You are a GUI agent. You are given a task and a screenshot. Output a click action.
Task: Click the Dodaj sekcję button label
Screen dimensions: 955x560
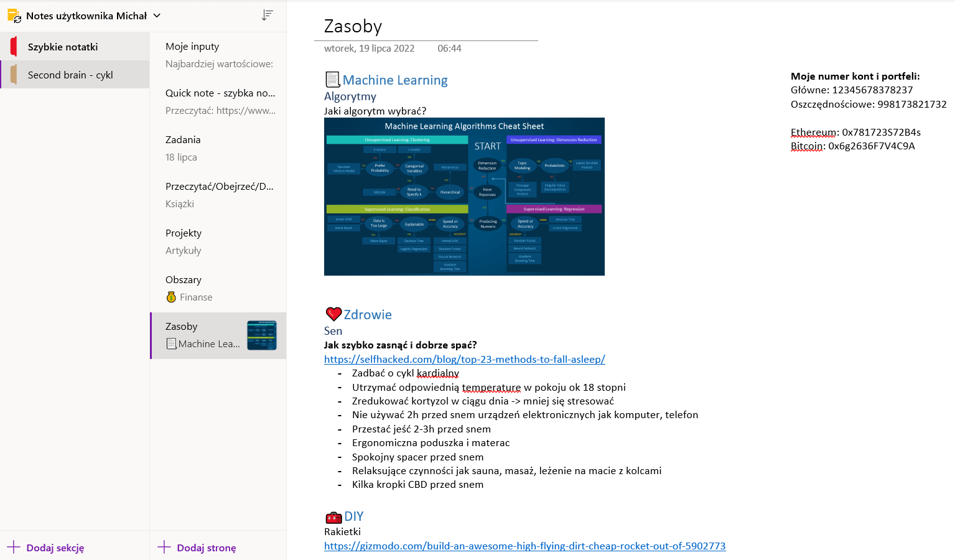pos(55,548)
